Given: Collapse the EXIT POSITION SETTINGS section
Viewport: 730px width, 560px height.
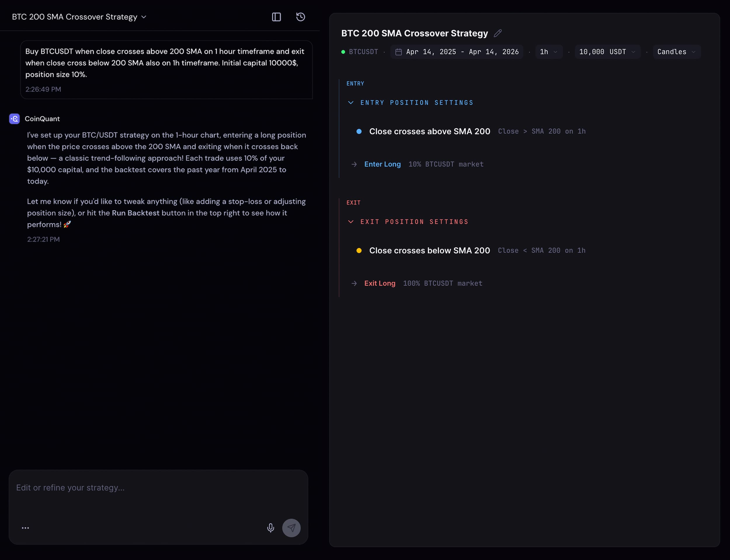Looking at the screenshot, I should (351, 221).
